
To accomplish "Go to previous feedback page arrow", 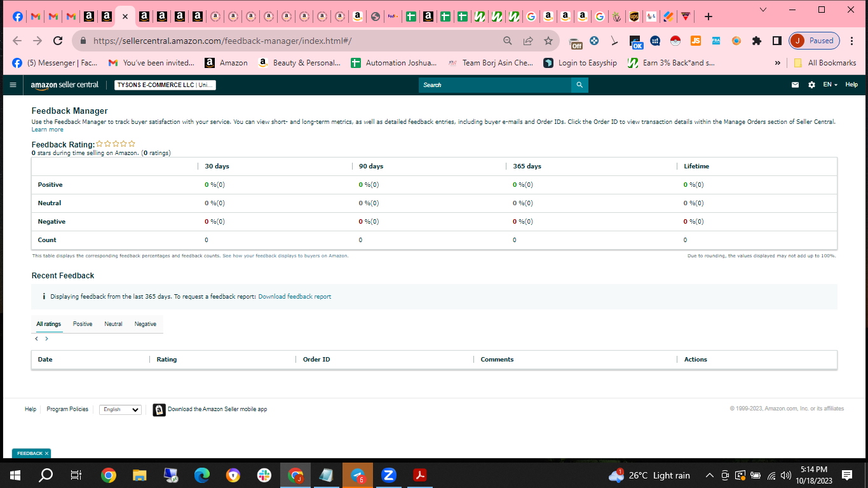I will tap(36, 339).
